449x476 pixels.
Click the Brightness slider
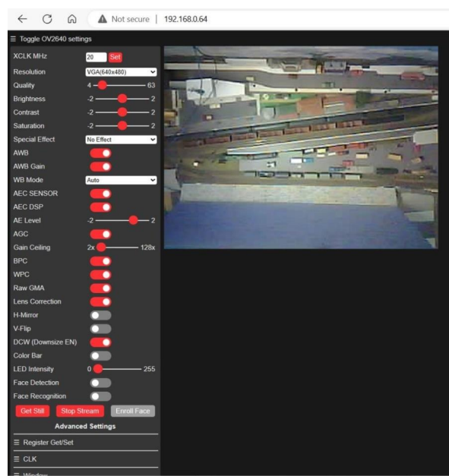pyautogui.click(x=122, y=99)
